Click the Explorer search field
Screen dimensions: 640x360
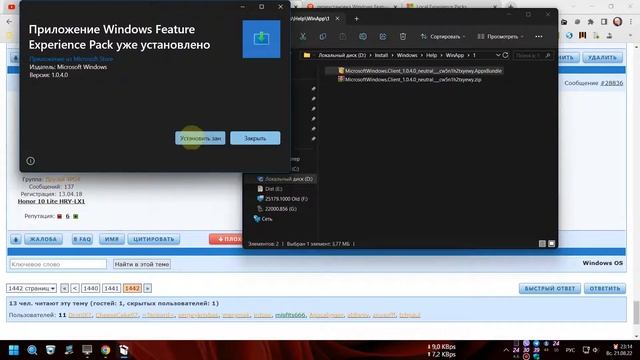point(533,55)
